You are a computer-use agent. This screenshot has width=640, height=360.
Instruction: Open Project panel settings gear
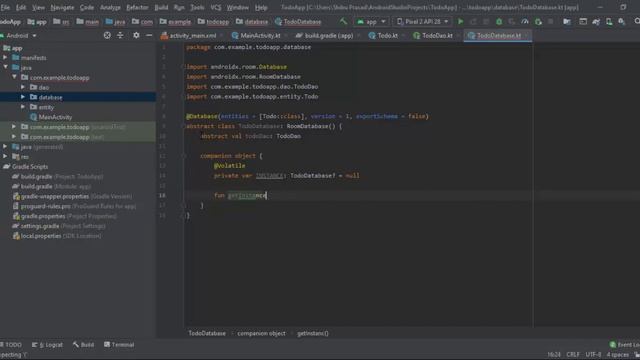click(136, 36)
